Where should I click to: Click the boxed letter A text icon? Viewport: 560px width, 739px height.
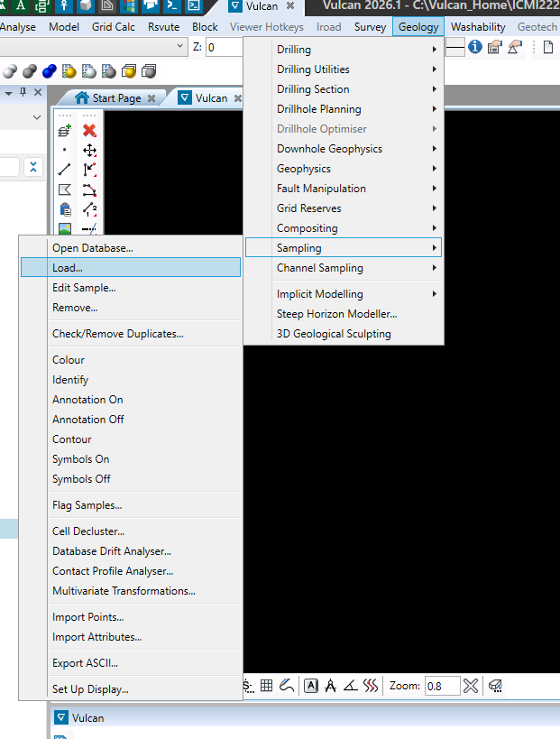point(311,686)
